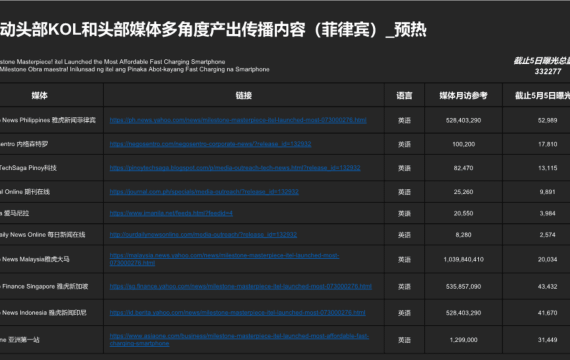Click 英语 in the News Indonesia row
The image size is (570, 360).
click(404, 313)
